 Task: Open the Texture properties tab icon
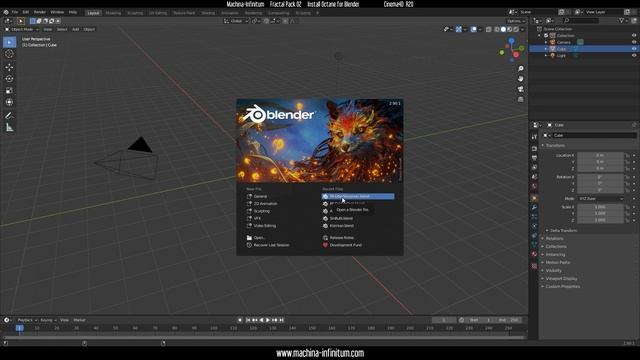point(534,266)
